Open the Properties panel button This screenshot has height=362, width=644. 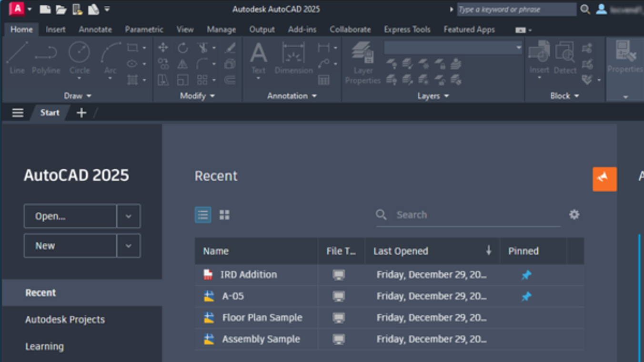tap(625, 57)
